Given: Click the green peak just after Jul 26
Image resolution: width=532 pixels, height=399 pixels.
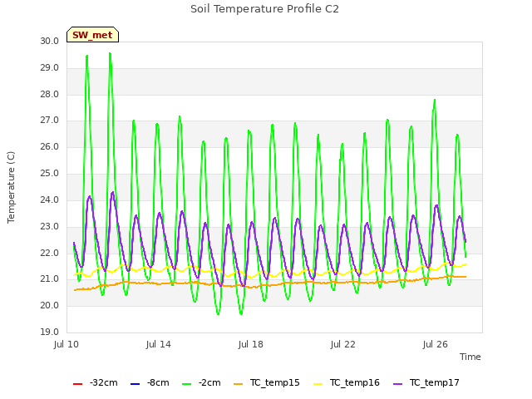Looking at the screenshot, I should (435, 100).
